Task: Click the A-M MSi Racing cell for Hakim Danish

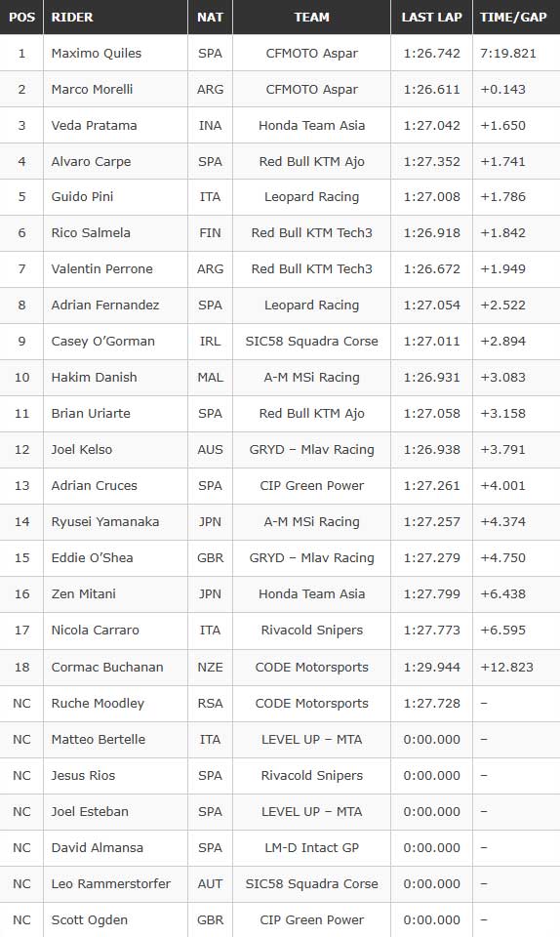Action: (x=311, y=377)
